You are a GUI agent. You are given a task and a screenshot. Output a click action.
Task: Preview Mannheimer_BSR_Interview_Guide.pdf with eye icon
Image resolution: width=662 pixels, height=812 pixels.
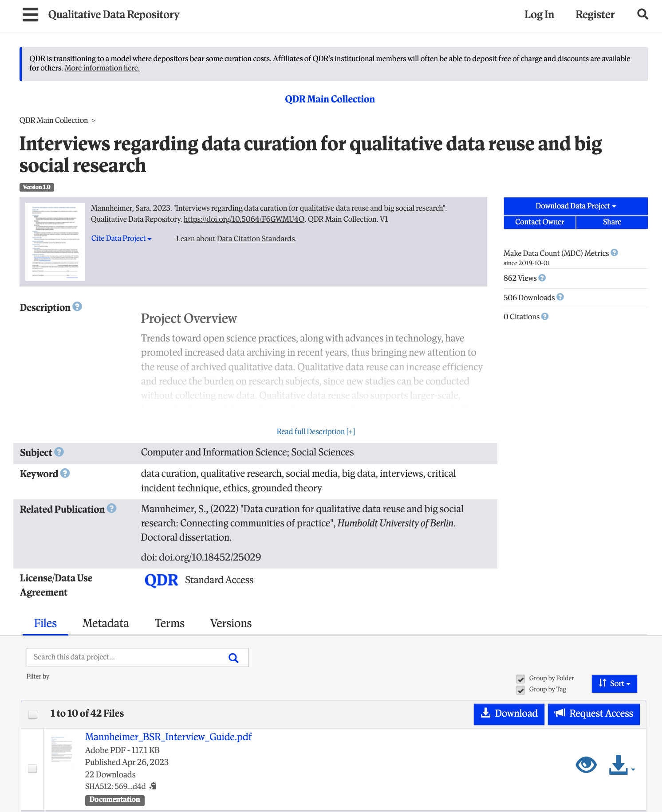tap(586, 765)
